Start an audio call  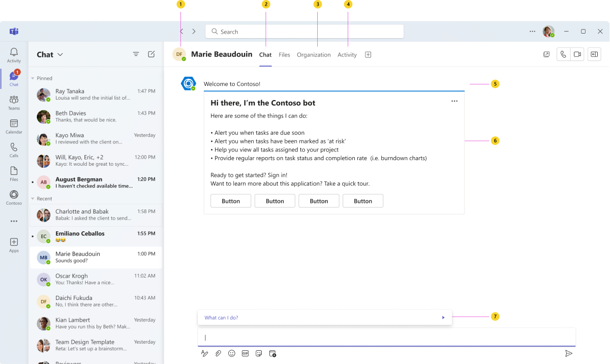563,54
